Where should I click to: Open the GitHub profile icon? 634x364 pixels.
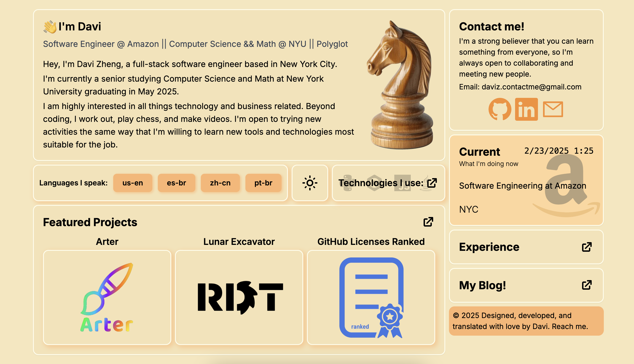[500, 109]
